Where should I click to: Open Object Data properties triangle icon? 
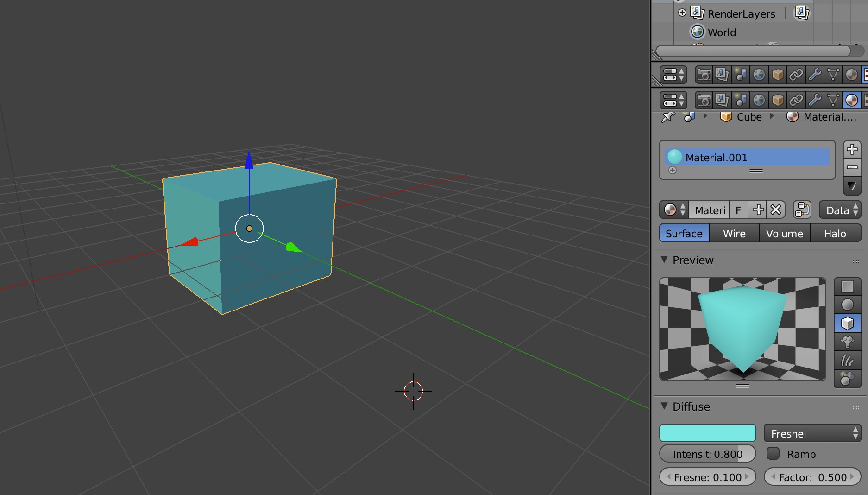tap(833, 100)
